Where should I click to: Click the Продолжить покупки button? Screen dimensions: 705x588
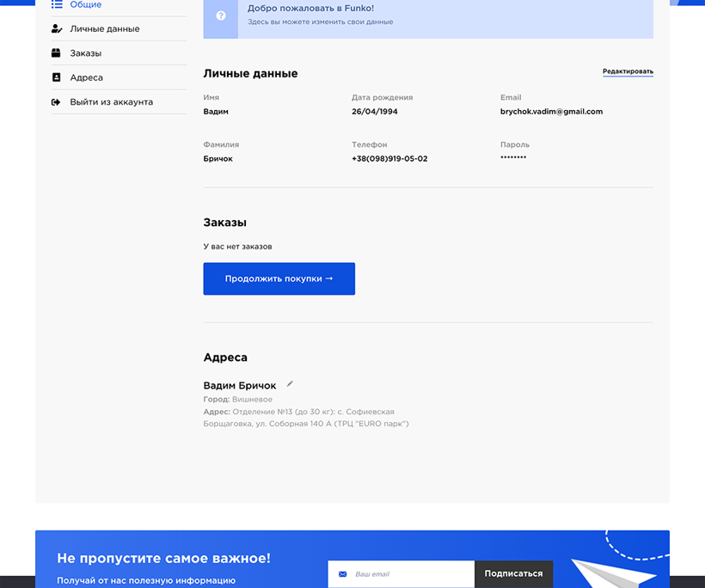pyautogui.click(x=279, y=279)
